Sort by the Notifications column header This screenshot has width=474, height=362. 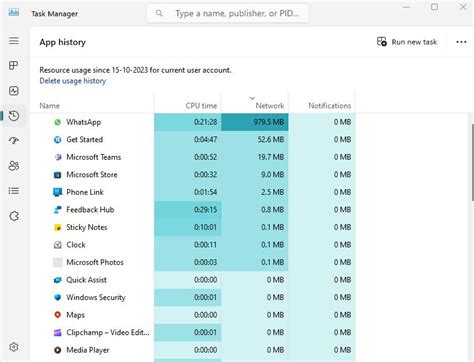330,106
